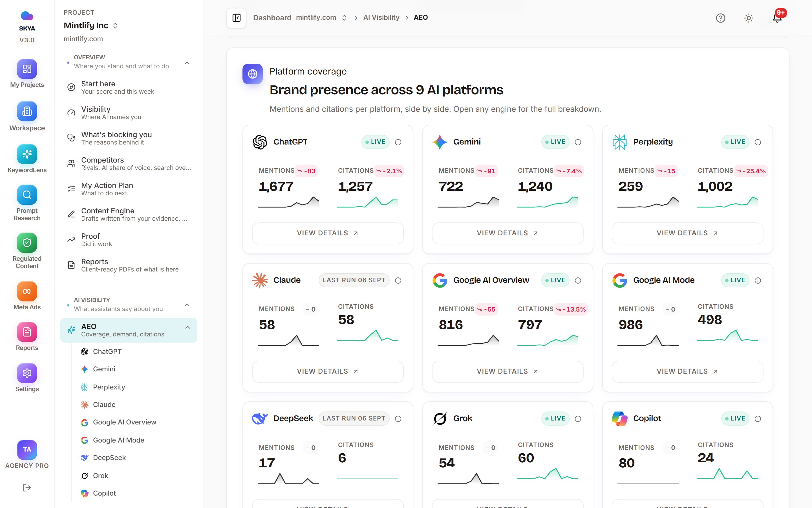
Task: Click View Details on Google AI Mode
Action: point(687,371)
